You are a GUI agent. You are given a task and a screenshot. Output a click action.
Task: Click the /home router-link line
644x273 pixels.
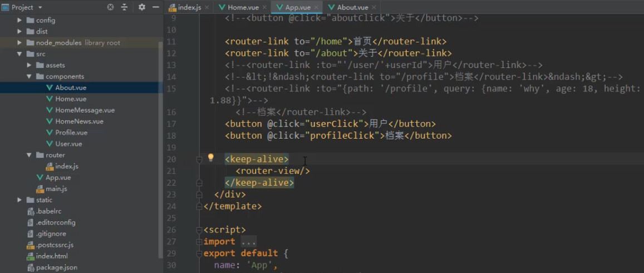coord(336,42)
